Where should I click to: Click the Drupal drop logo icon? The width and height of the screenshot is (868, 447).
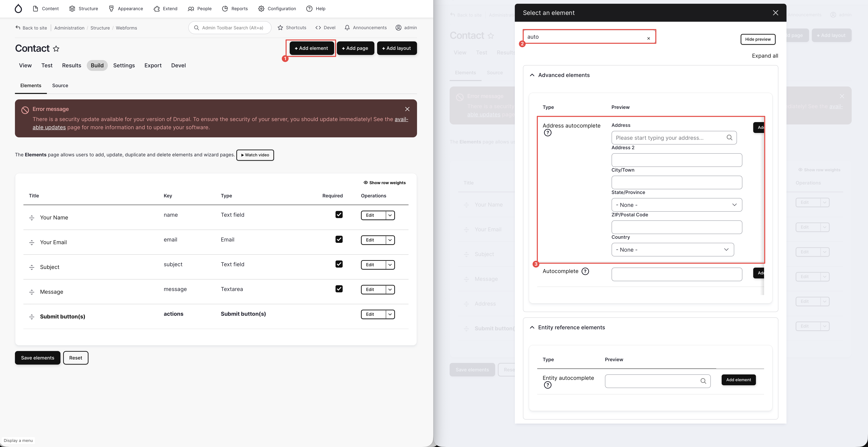[x=18, y=9]
